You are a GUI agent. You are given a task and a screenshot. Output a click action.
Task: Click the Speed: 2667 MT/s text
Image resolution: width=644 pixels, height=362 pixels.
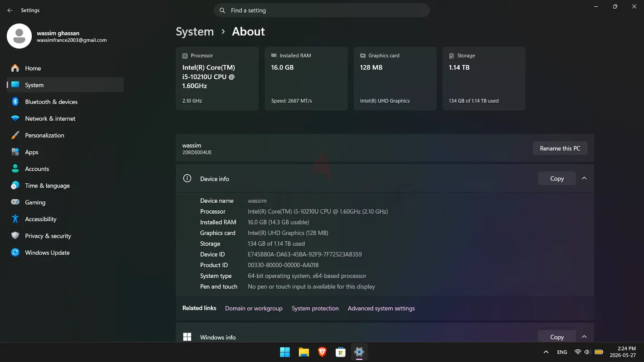coord(292,101)
